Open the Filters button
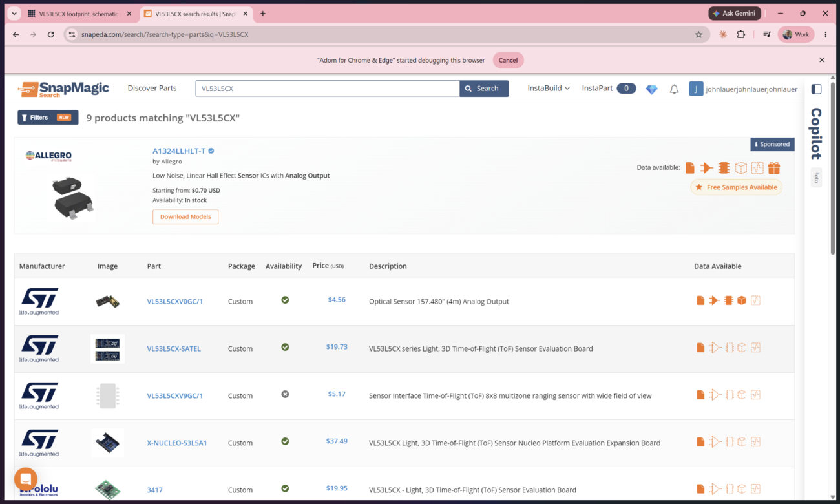This screenshot has width=840, height=504. coord(48,118)
